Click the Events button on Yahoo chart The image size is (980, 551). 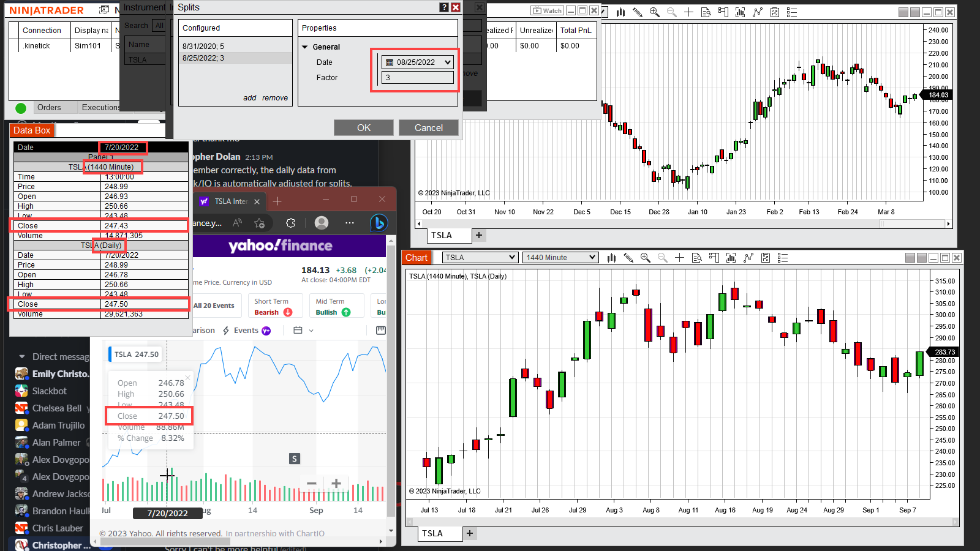(246, 331)
